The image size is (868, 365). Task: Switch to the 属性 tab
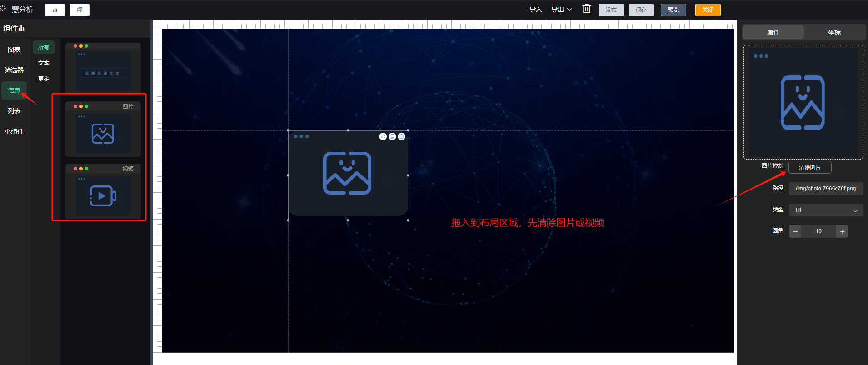(773, 32)
